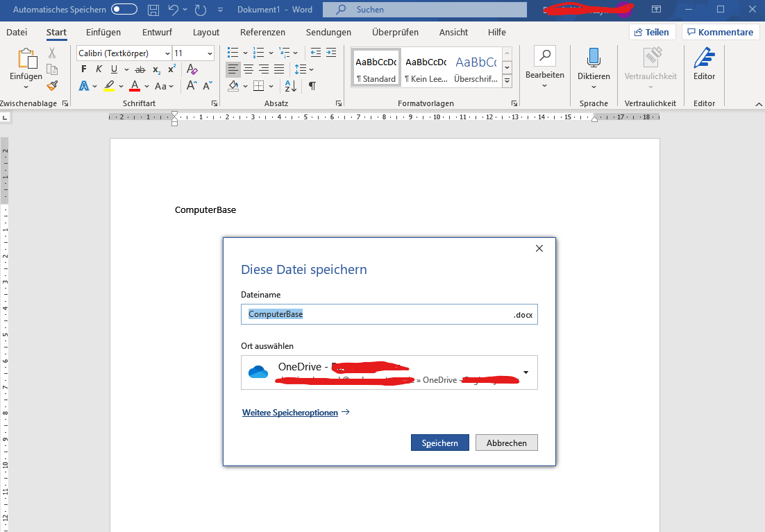This screenshot has height=532, width=765.
Task: Justify the text
Action: coord(279,69)
